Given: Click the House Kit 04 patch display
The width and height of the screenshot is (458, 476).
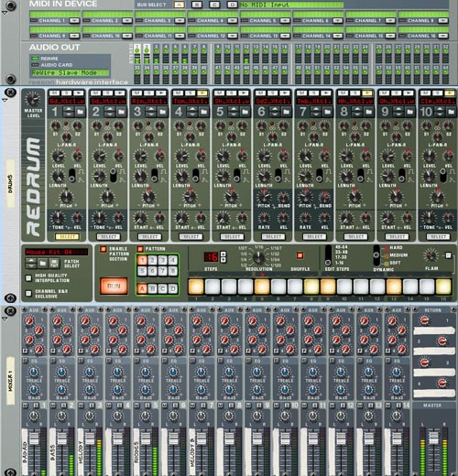Looking at the screenshot, I should [x=56, y=252].
